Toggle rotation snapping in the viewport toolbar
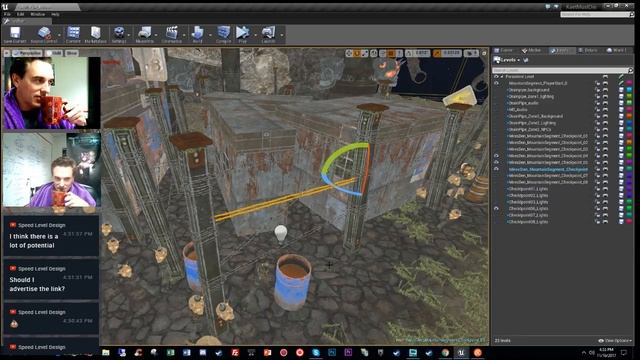Screen dimensions: 640x360 coord(409,53)
